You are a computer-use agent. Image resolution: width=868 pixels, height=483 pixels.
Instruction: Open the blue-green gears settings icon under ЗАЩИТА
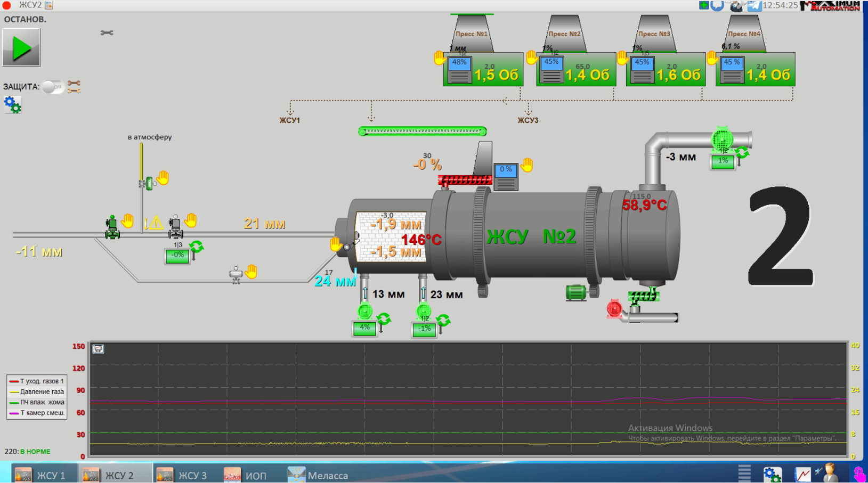coord(12,105)
